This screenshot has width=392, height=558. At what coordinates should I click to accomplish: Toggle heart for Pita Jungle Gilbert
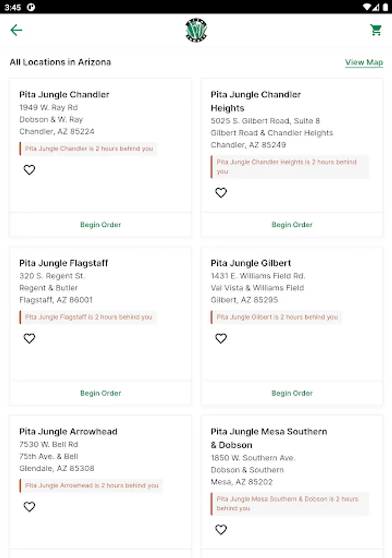point(221,339)
